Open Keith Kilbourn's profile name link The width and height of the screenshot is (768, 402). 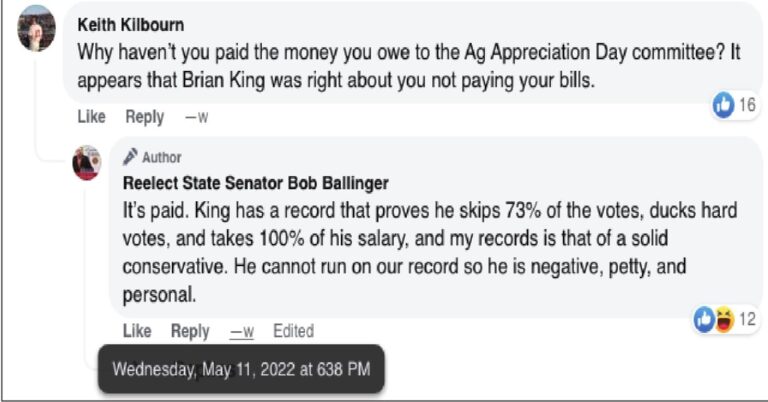(x=130, y=24)
